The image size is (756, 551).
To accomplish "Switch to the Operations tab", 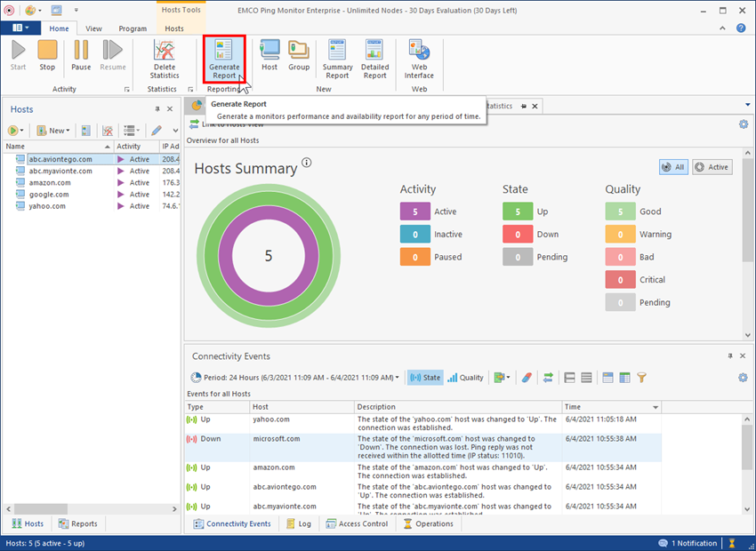I will pyautogui.click(x=428, y=524).
